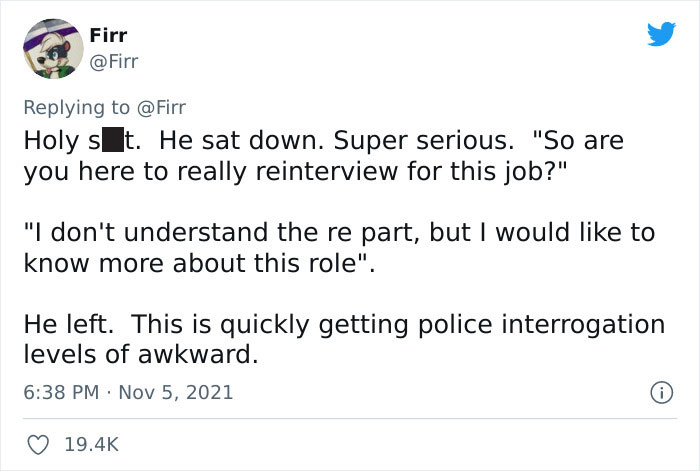Click the Twitter bird logo
The width and height of the screenshot is (700, 471).
660,35
